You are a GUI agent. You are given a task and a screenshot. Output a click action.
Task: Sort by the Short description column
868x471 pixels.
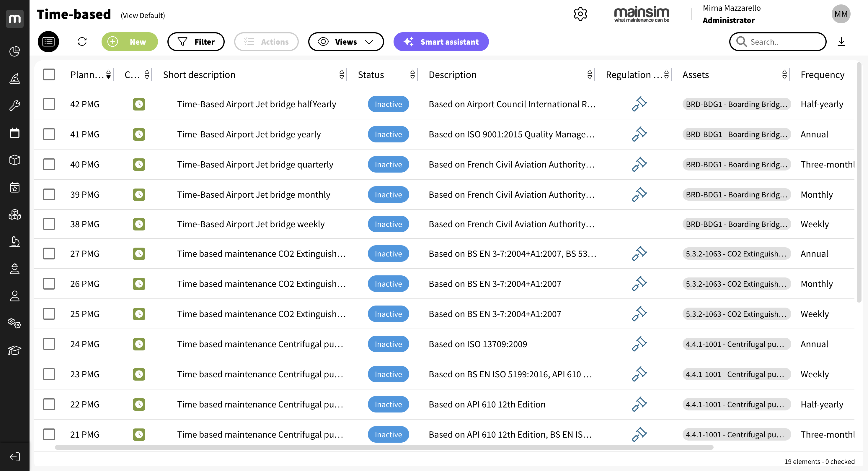point(341,74)
